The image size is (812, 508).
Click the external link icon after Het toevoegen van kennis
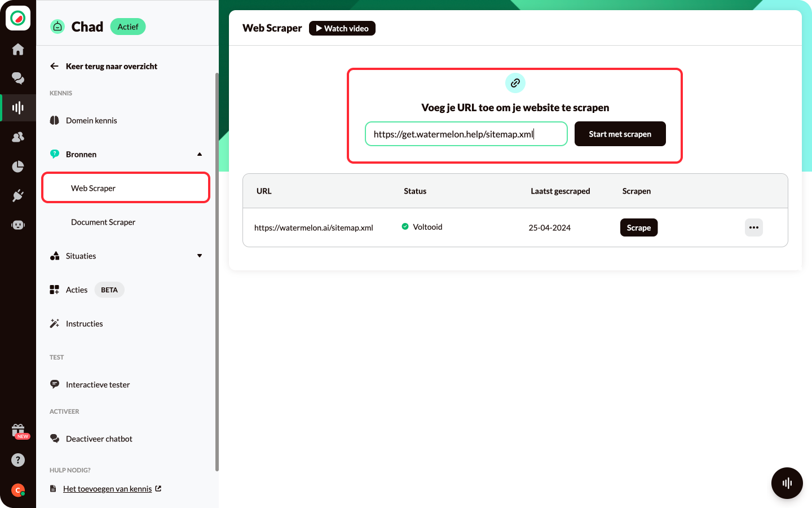point(158,489)
